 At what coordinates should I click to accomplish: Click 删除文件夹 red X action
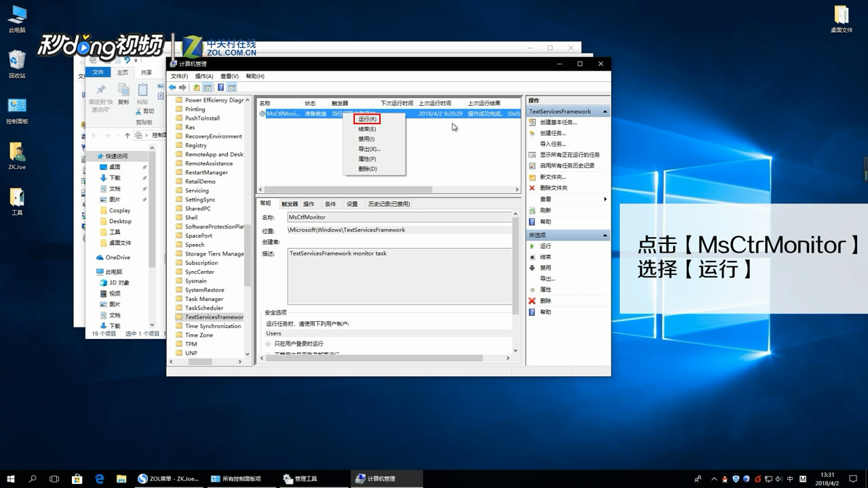532,188
